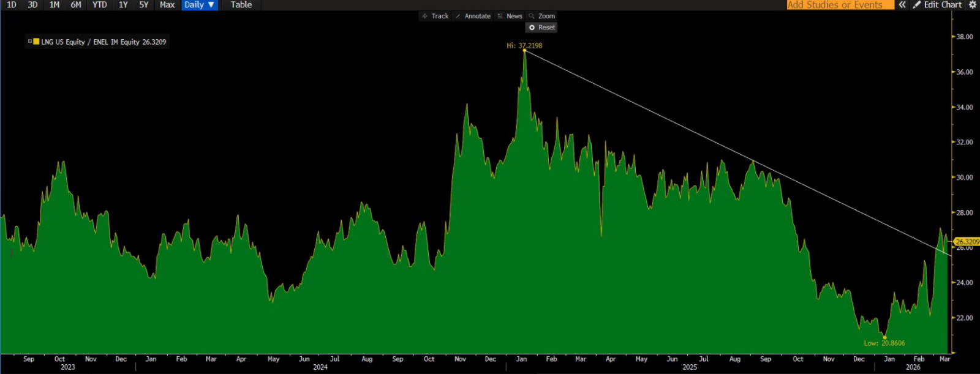The height and width of the screenshot is (374, 980).
Task: Select the YTD time range
Action: click(x=99, y=5)
